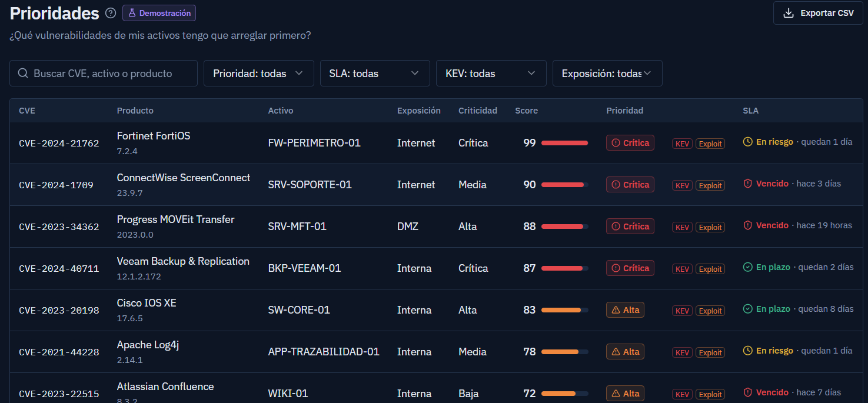The width and height of the screenshot is (868, 403).
Task: Click the flask icon in the Demostración badge
Action: point(132,13)
